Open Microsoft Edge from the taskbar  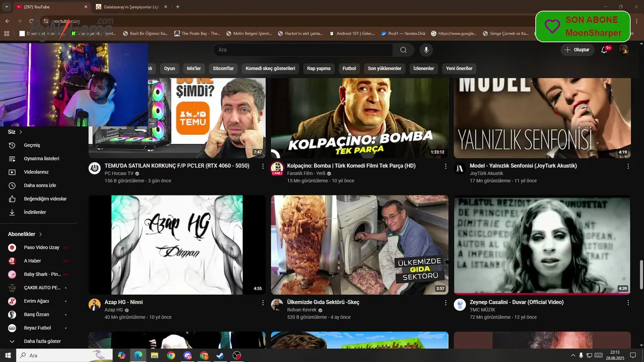click(138, 355)
